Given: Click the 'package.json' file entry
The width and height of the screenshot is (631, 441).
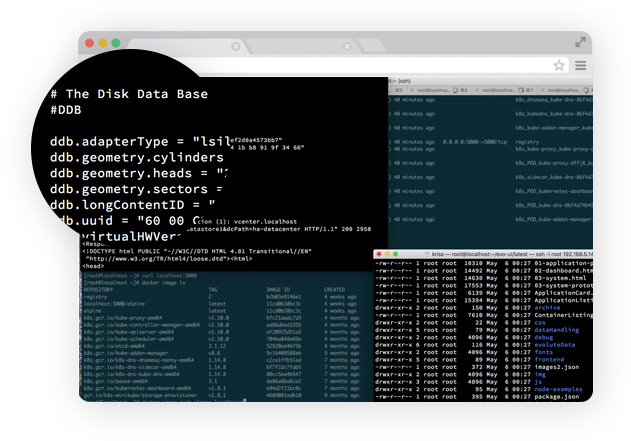Looking at the screenshot, I should click(x=557, y=397).
